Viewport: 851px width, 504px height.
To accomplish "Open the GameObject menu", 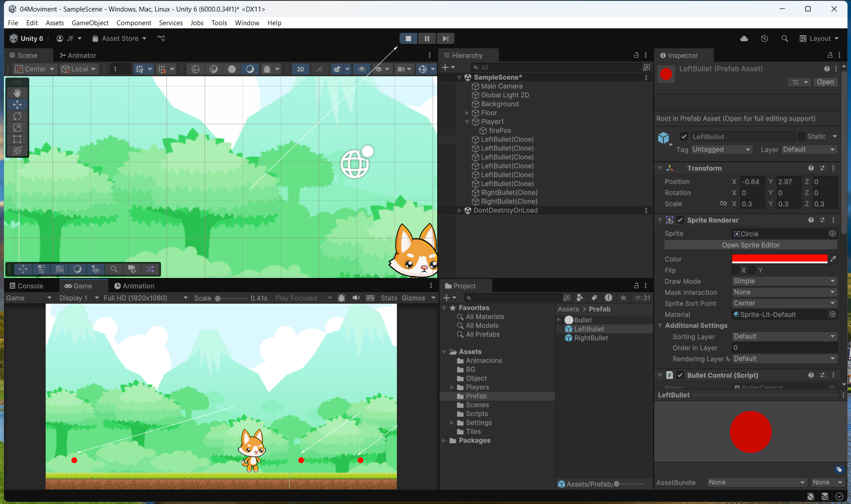I will pos(90,23).
